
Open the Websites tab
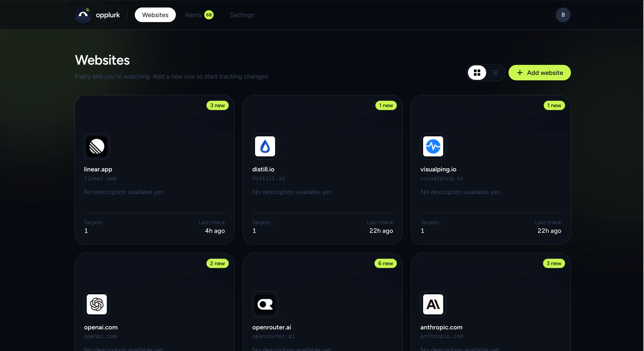pyautogui.click(x=155, y=15)
